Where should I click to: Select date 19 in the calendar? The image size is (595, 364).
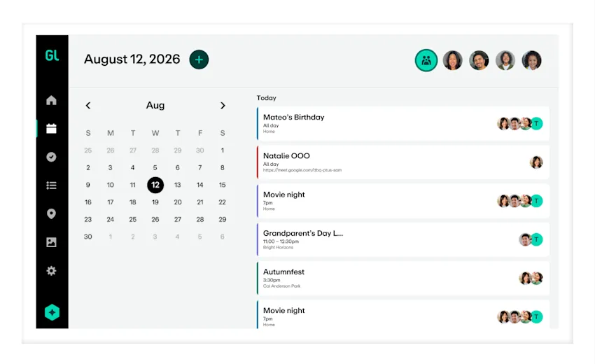(x=155, y=202)
